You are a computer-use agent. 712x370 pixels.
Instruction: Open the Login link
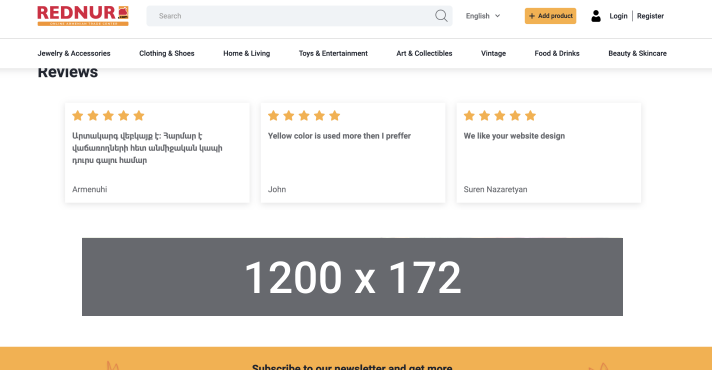click(618, 16)
